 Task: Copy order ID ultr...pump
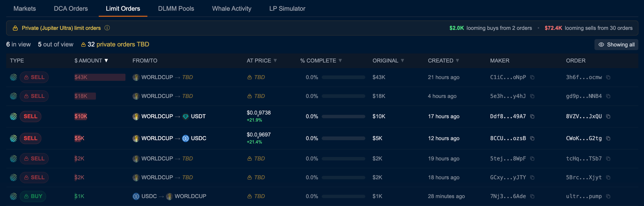coord(608,196)
